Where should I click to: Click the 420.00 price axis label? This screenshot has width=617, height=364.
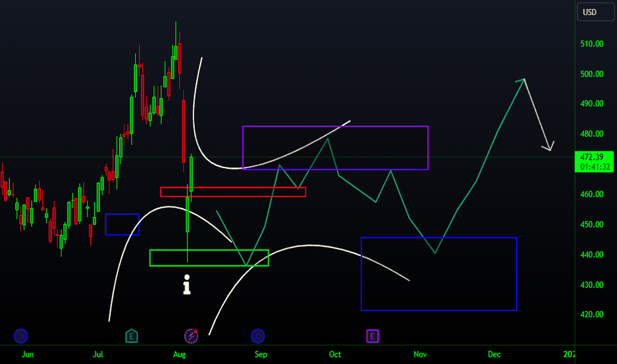pos(592,314)
